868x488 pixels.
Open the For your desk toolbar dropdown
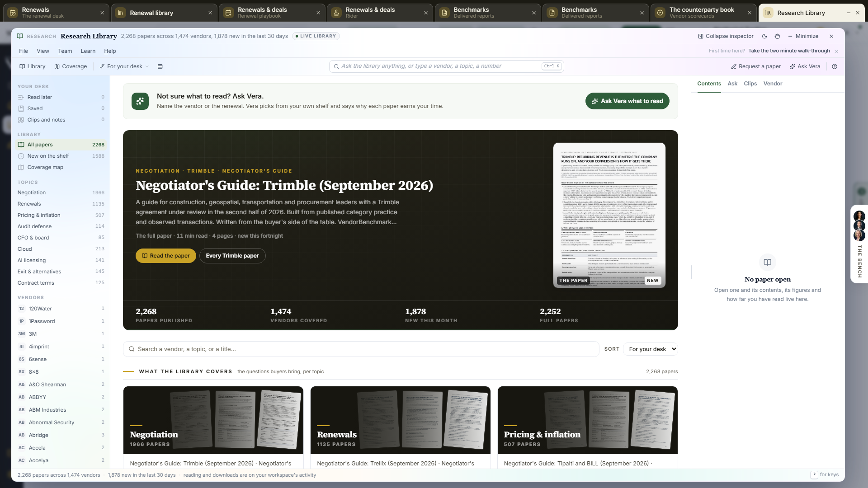124,66
